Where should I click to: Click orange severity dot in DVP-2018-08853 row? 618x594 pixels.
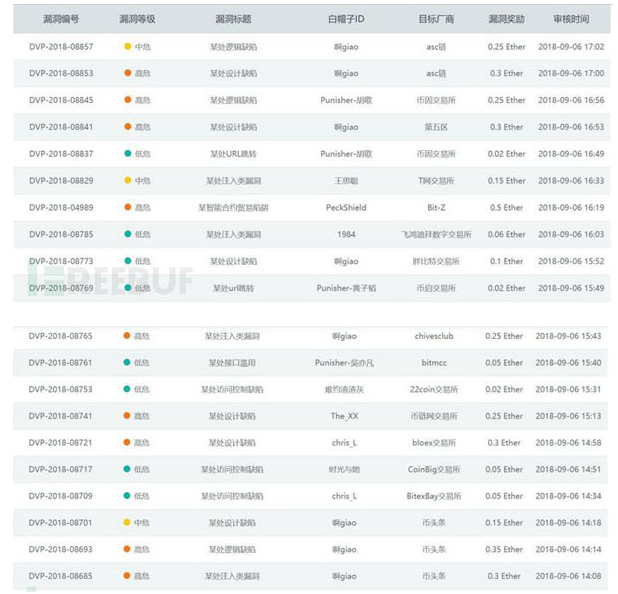pos(127,73)
